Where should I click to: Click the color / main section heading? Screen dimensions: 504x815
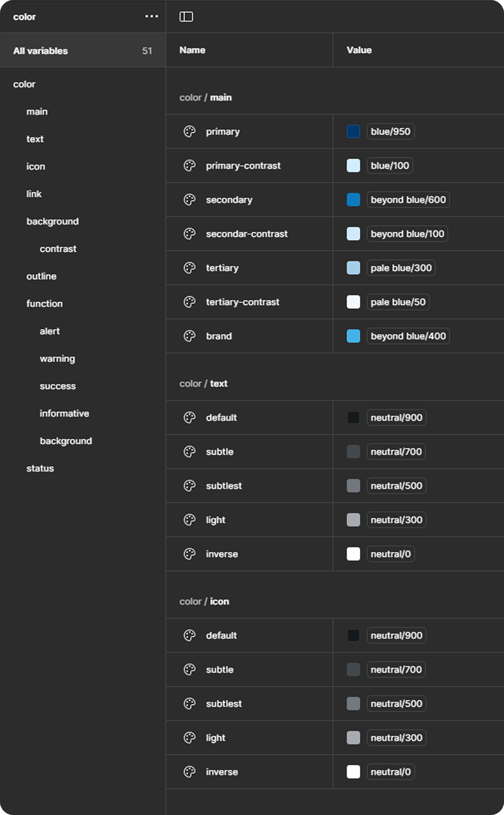click(206, 97)
